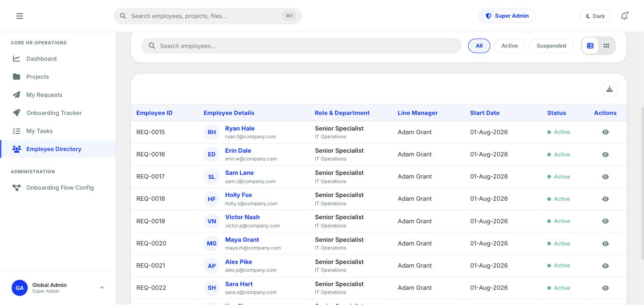Sort by Start Date column header
This screenshot has width=644, height=305.
[485, 113]
